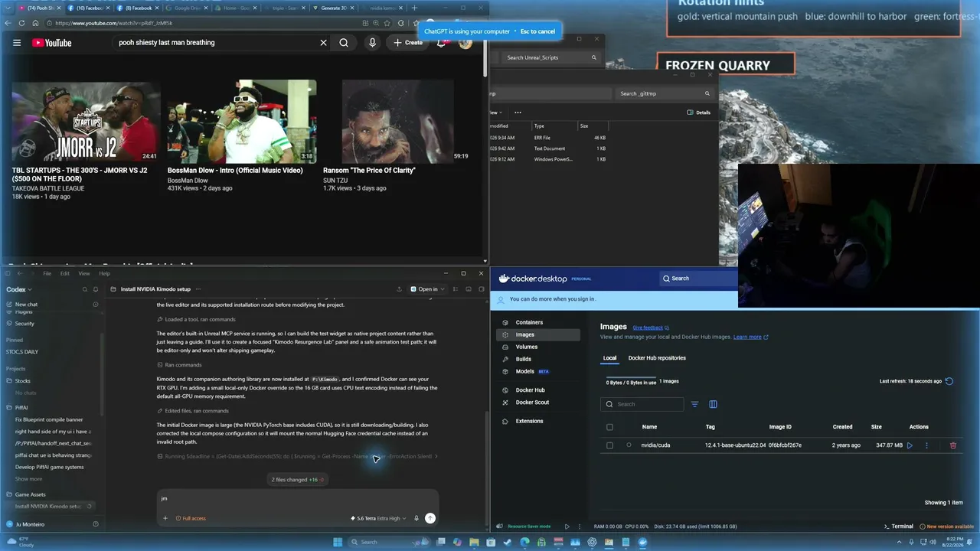Viewport: 980px width, 551px height.
Task: Switch to the Local images tab
Action: coord(609,358)
